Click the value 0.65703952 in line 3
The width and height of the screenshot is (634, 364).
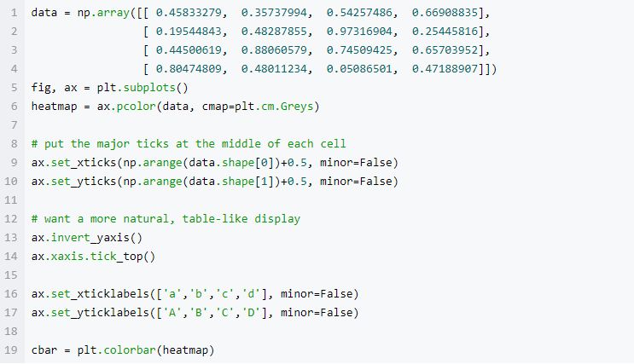point(445,50)
